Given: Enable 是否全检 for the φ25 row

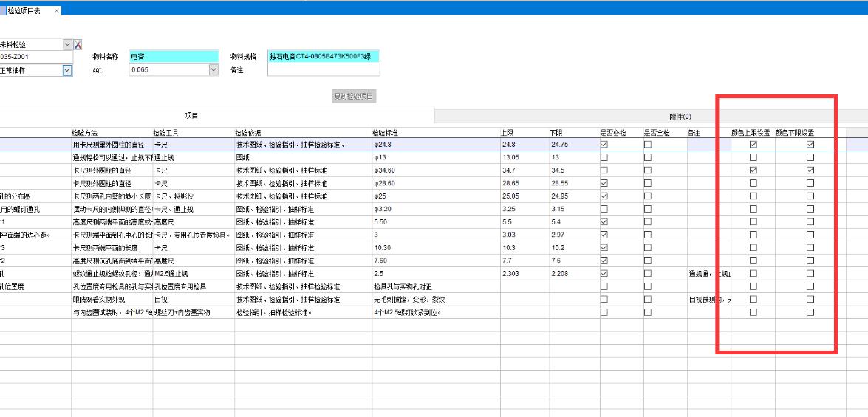Looking at the screenshot, I should 648,196.
